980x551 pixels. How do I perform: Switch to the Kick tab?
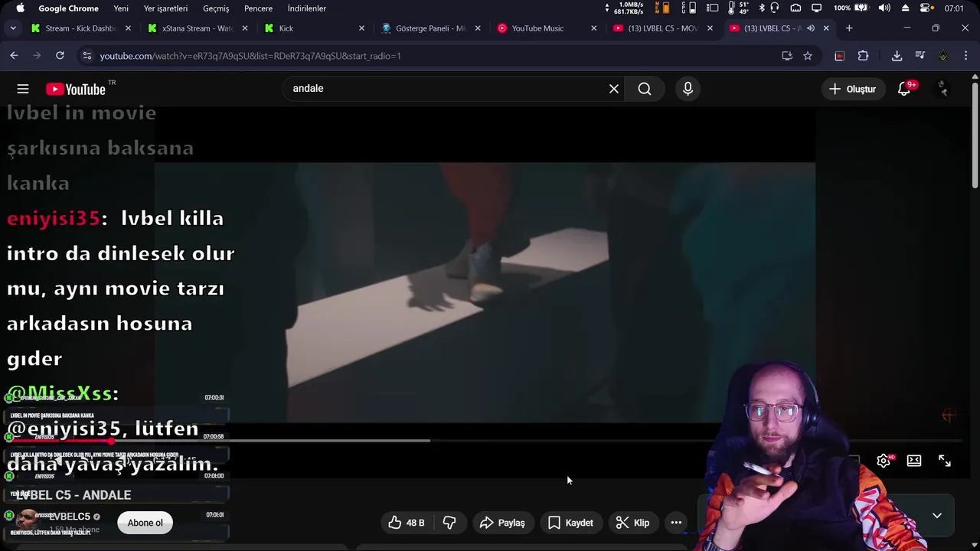[x=314, y=28]
